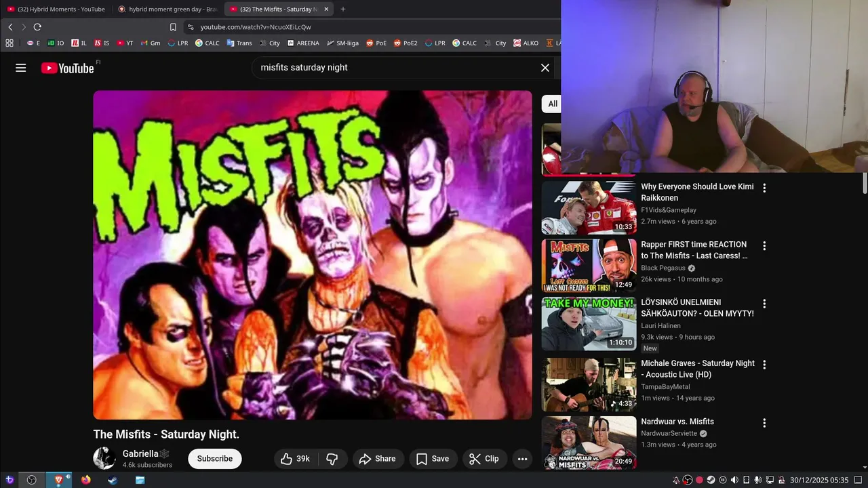Open the AREENA bookmark
Screen dimensions: 868x488
tap(303, 43)
